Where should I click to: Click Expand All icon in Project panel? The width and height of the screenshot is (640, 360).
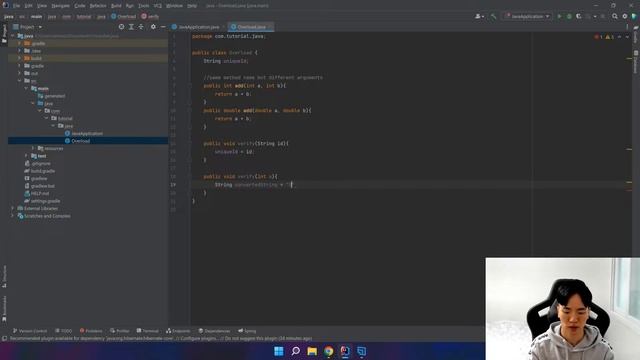click(131, 27)
